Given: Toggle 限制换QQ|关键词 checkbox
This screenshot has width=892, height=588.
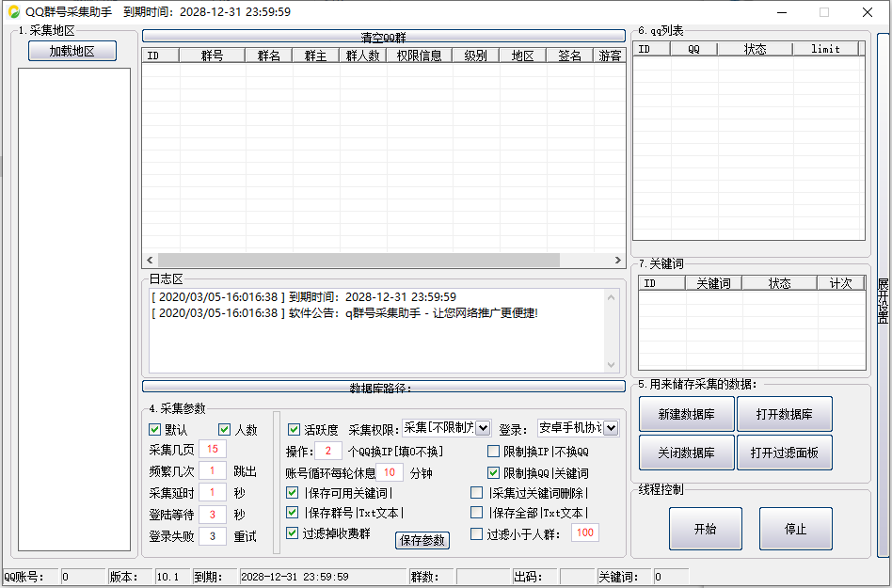Looking at the screenshot, I should tap(493, 472).
